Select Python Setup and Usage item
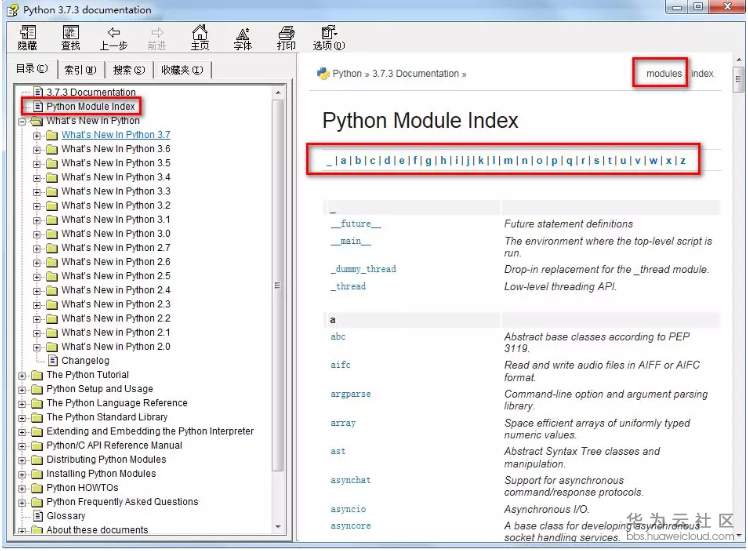 pyautogui.click(x=99, y=388)
